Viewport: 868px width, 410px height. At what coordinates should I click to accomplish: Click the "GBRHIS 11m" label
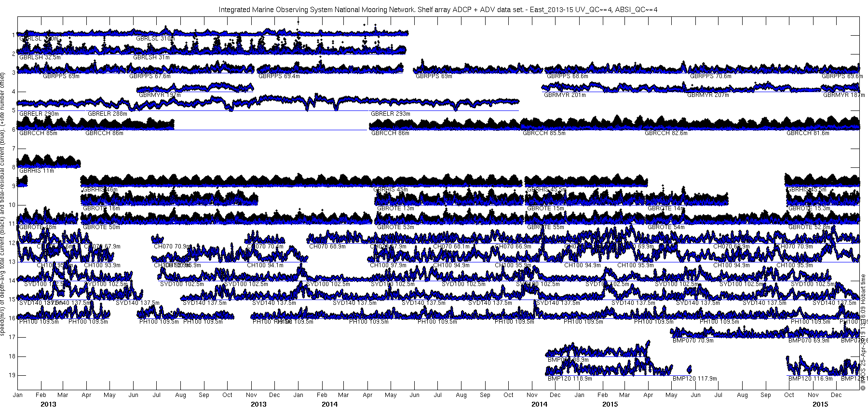coord(37,171)
